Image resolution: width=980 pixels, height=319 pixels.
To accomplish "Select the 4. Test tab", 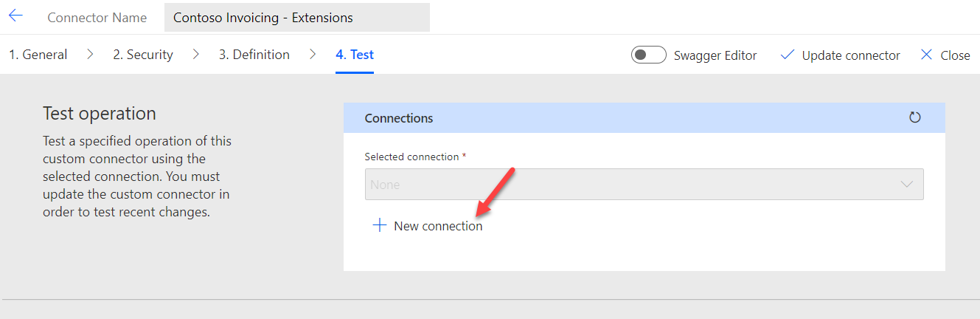I will click(355, 55).
